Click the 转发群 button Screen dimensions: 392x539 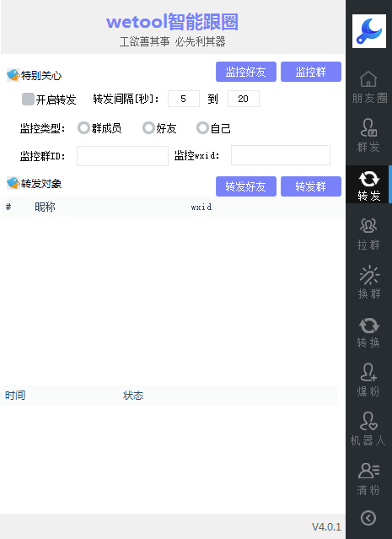pyautogui.click(x=311, y=186)
